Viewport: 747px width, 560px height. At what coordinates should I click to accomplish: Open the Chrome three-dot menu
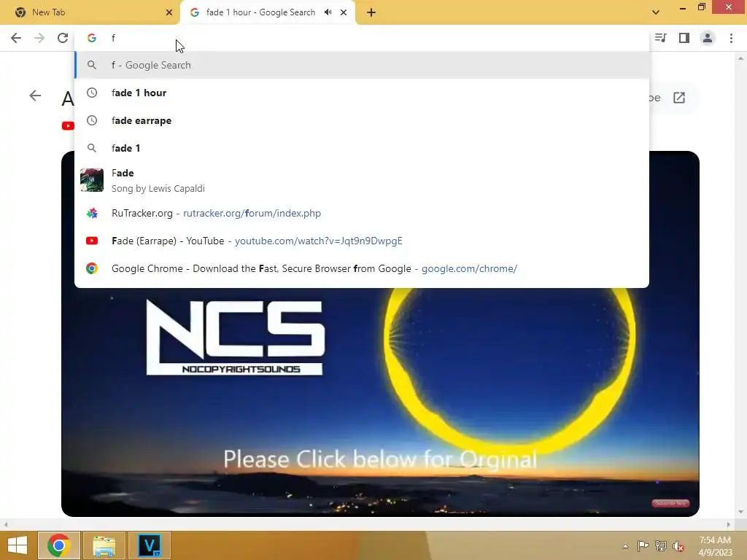[731, 38]
